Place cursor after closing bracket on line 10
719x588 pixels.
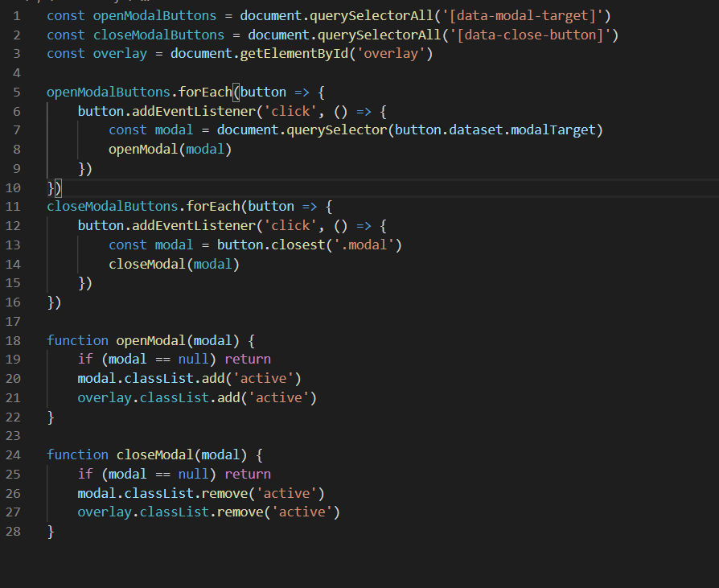coord(61,188)
